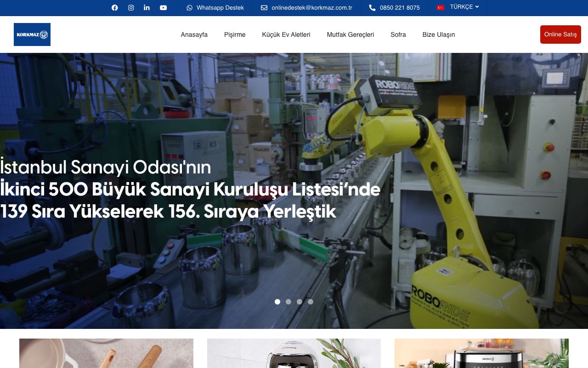Viewport: 588px width, 368px height.
Task: Open the YouTube social icon
Action: coord(163,8)
